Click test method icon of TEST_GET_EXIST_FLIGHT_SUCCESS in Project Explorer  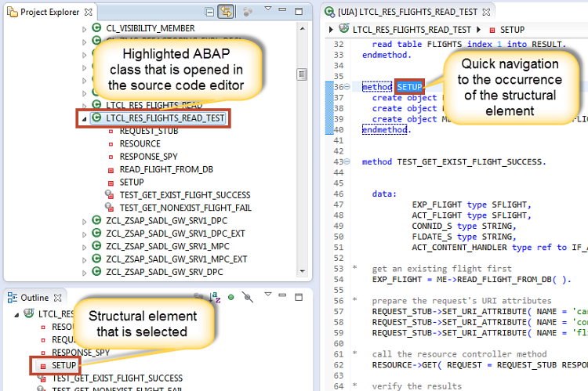(x=110, y=194)
